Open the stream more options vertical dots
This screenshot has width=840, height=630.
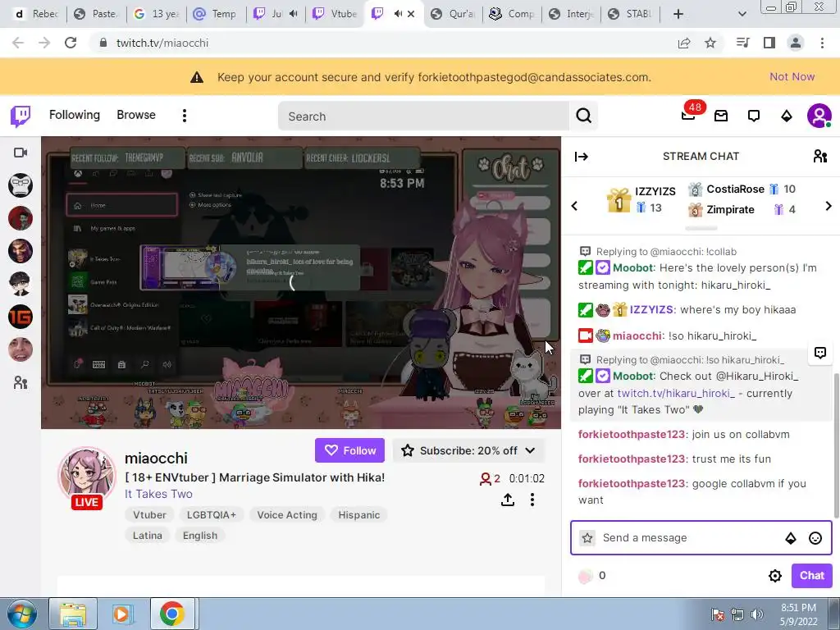pos(532,500)
